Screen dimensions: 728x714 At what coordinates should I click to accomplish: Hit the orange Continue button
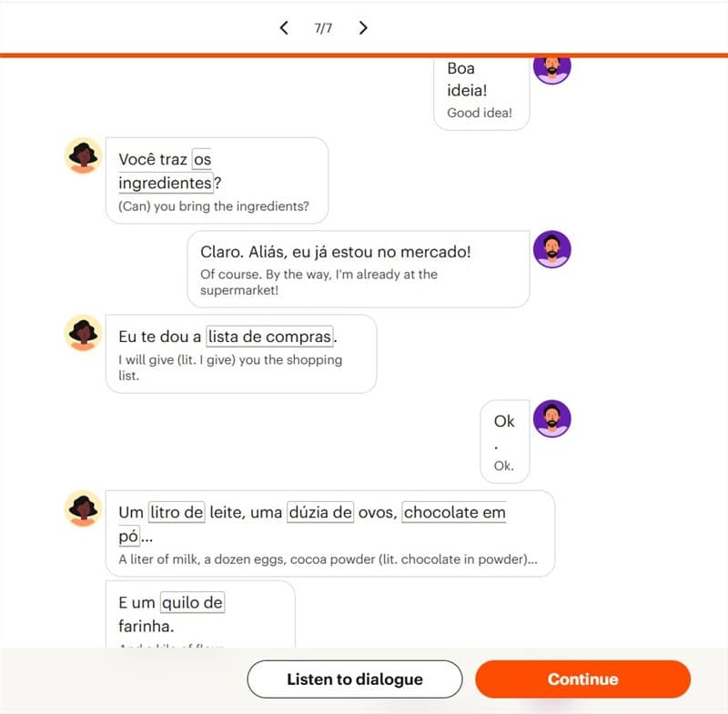582,679
